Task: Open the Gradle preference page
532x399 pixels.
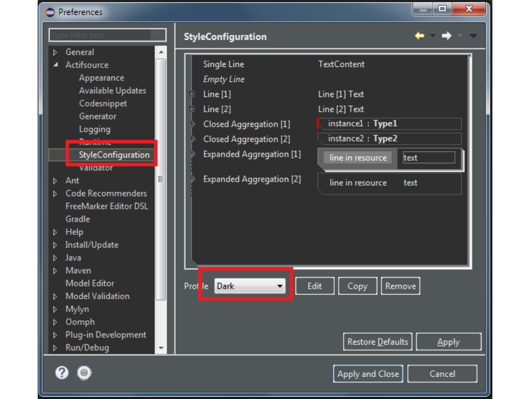Action: point(78,219)
